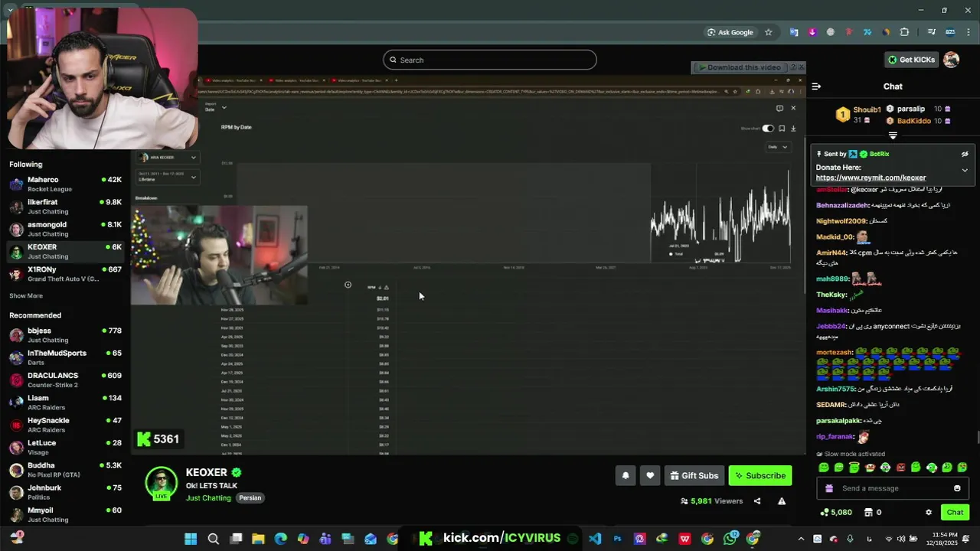Click the Slow mode activated notice
Image resolution: width=980 pixels, height=551 pixels.
pos(851,454)
